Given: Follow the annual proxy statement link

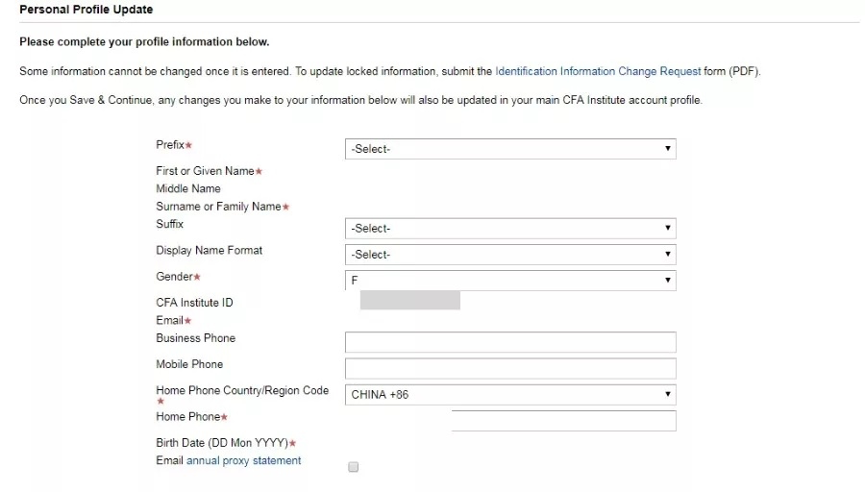Looking at the screenshot, I should tap(243, 461).
